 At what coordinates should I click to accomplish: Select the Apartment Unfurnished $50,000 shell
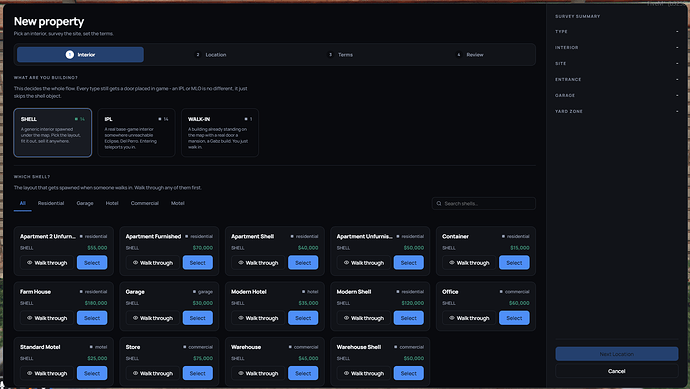(x=409, y=263)
